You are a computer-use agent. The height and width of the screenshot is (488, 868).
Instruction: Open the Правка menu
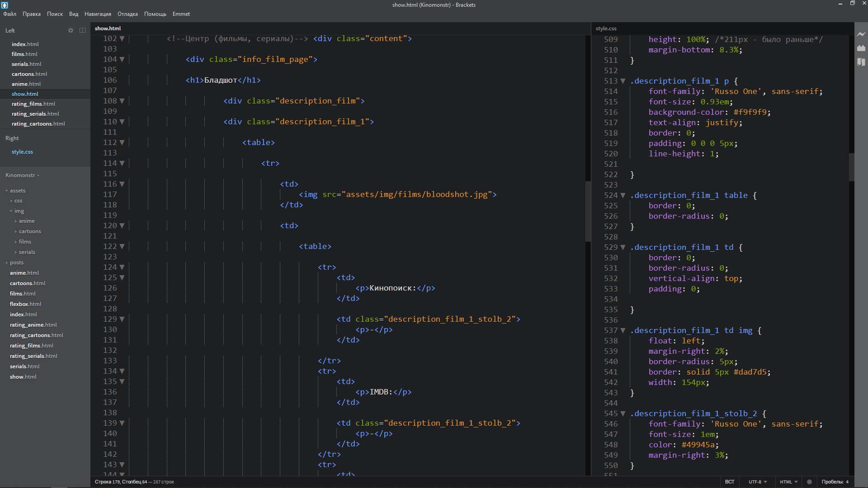(x=32, y=14)
